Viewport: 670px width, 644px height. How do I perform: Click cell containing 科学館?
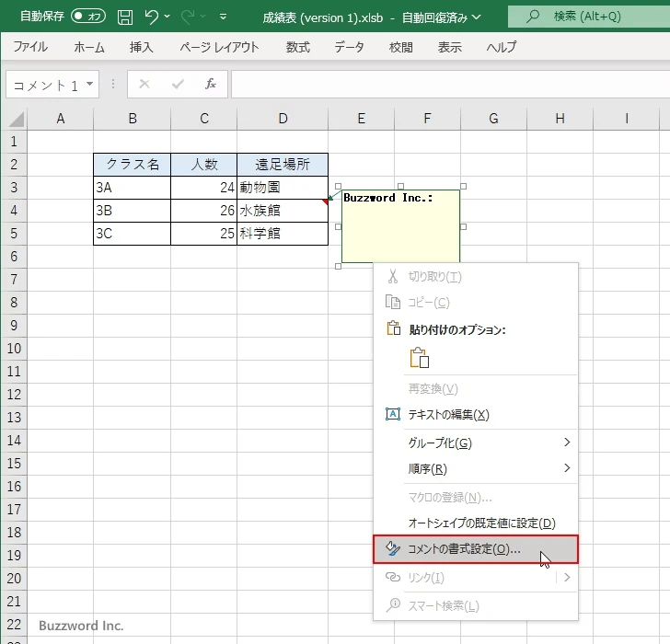283,234
